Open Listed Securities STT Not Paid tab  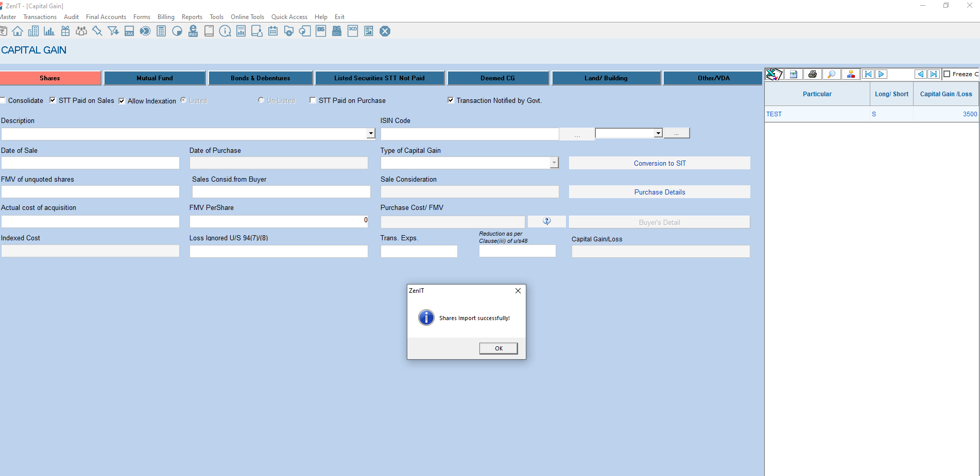pyautogui.click(x=380, y=78)
